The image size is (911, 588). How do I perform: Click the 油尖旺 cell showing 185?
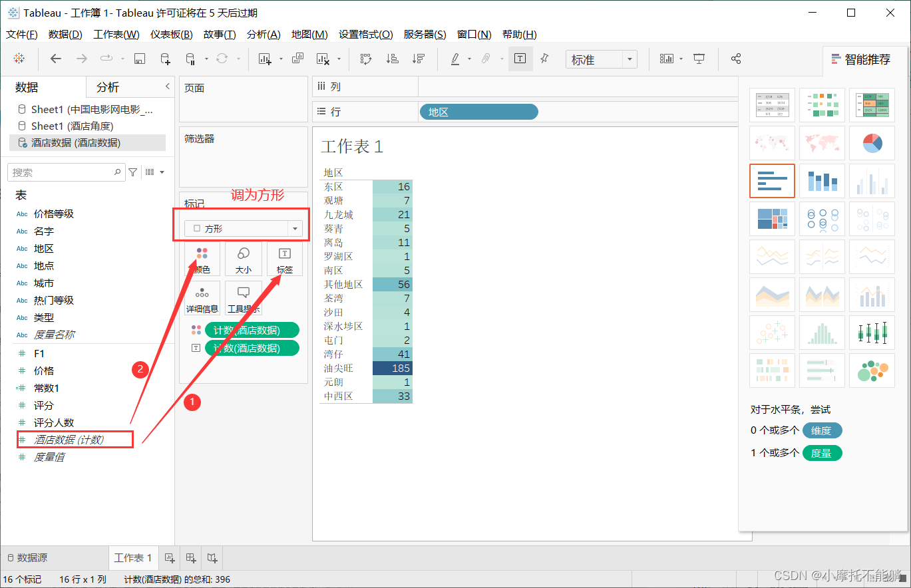pos(393,368)
